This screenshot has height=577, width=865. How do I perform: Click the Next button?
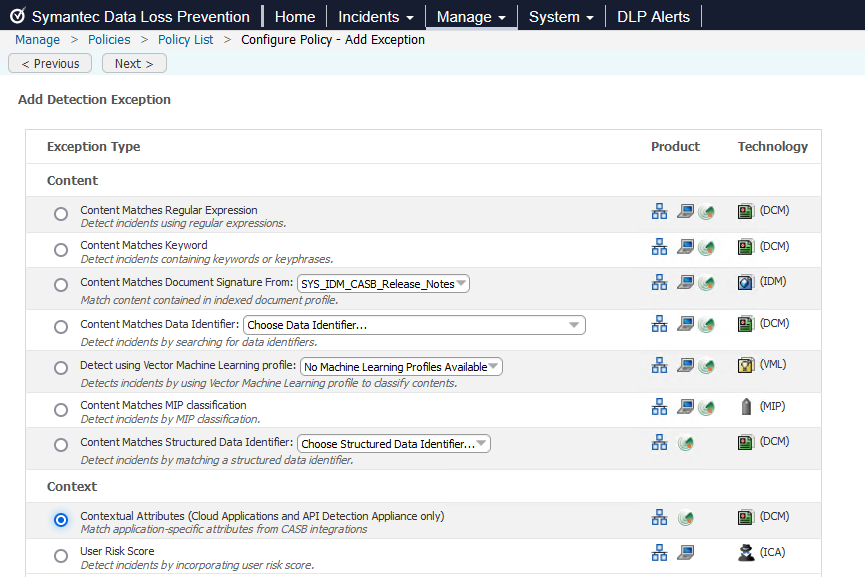coord(134,64)
